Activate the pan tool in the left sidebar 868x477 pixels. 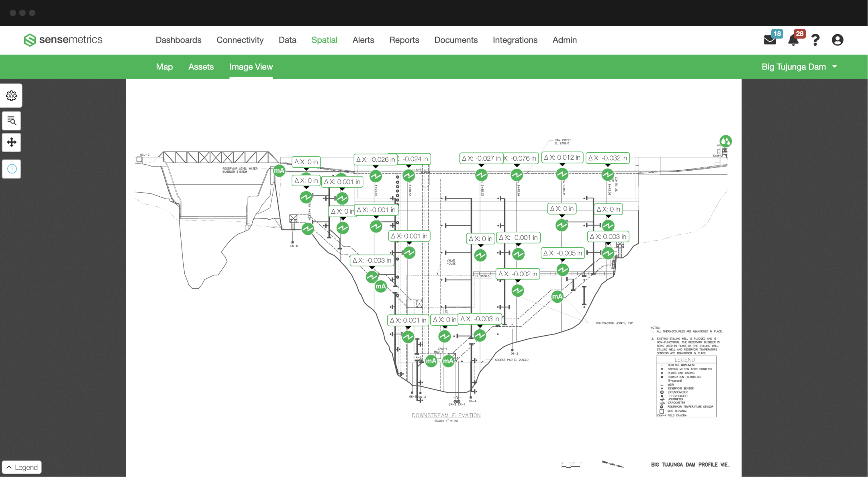point(11,142)
